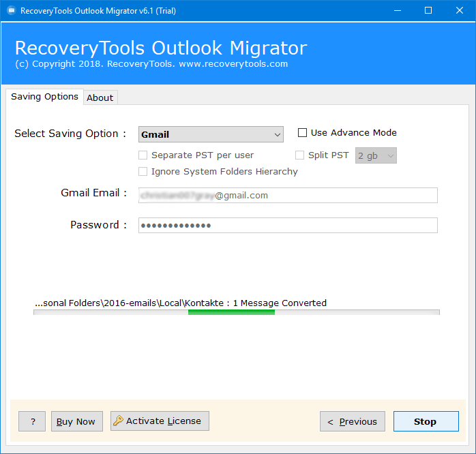Focus the Gmail Email input field
This screenshot has width=476, height=454.
pyautogui.click(x=288, y=195)
